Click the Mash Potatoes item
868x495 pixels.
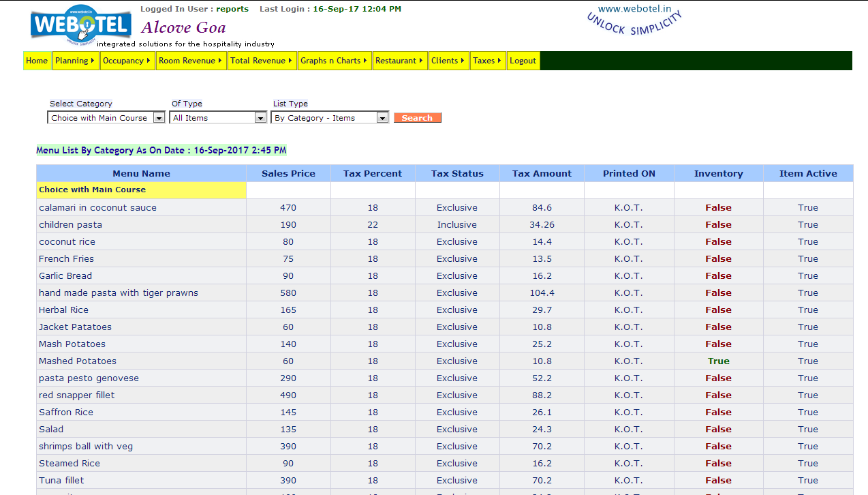(72, 344)
